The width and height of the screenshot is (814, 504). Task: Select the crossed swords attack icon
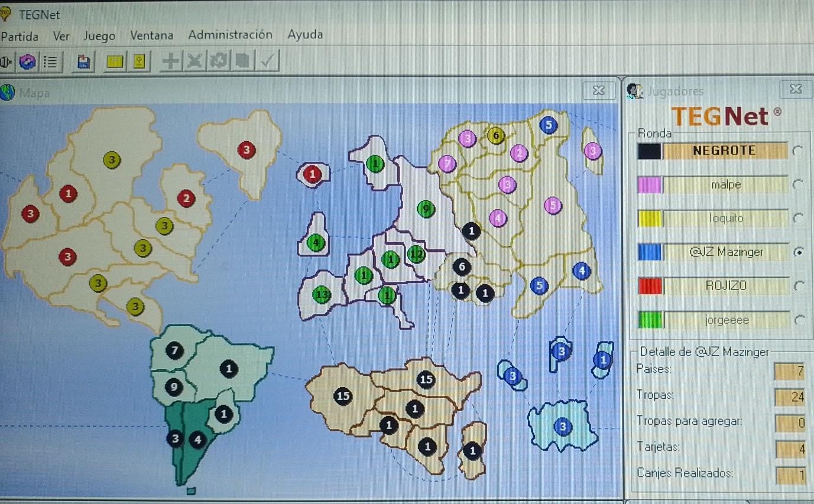pyautogui.click(x=194, y=61)
